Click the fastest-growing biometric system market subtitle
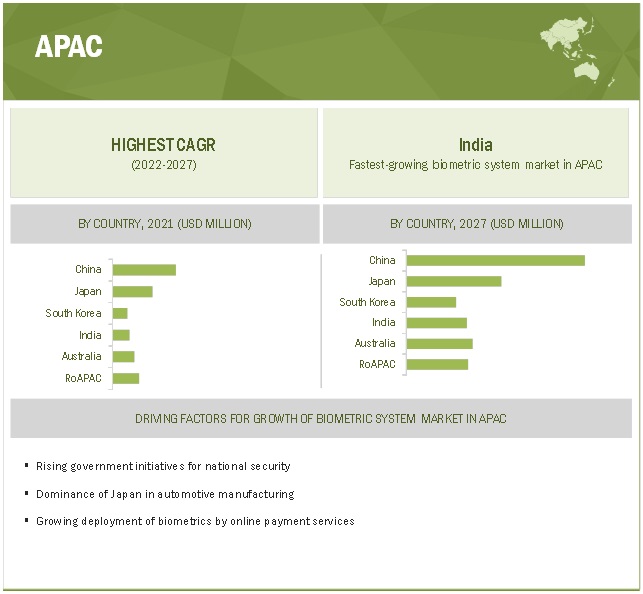 coord(476,165)
